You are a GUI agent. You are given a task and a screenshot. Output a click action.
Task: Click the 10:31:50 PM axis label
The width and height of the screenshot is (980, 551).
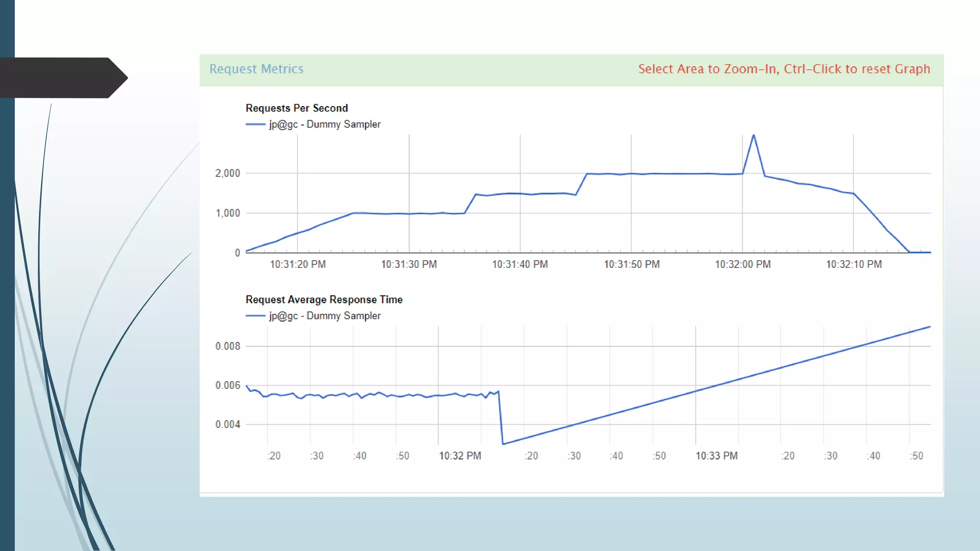631,264
